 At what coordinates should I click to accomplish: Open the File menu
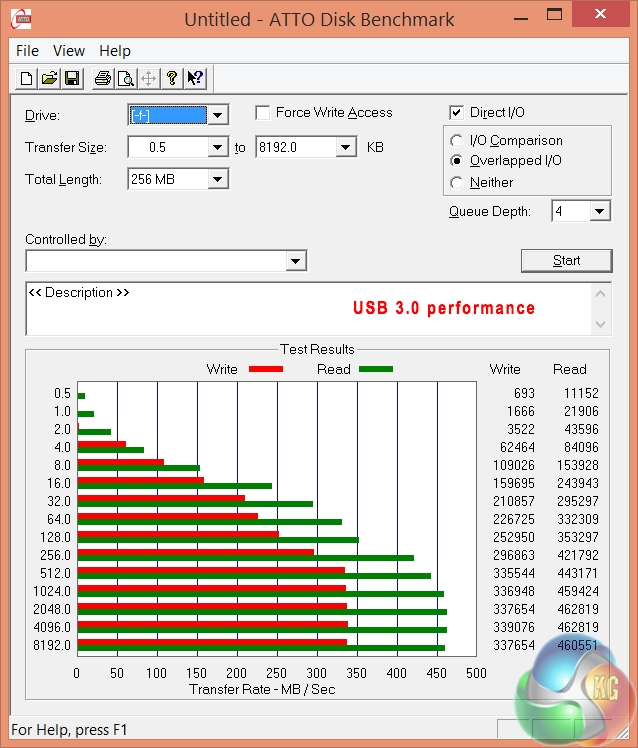(x=27, y=51)
